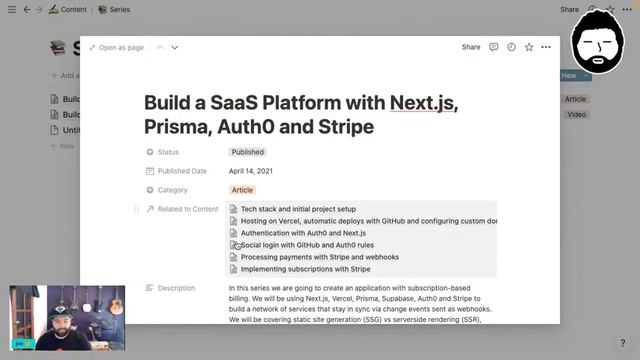Viewport: 640px width, 360px height.
Task: Click page icon beside Processing payments entry
Action: point(233,257)
